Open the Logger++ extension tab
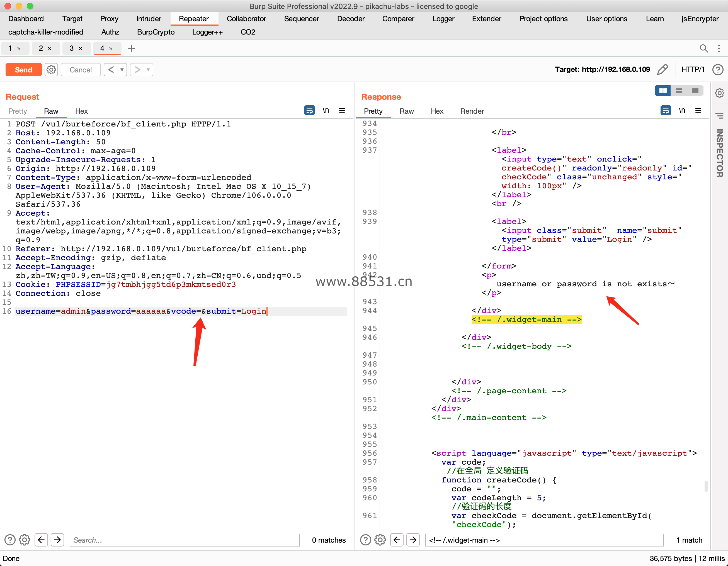This screenshot has width=728, height=566. (207, 32)
